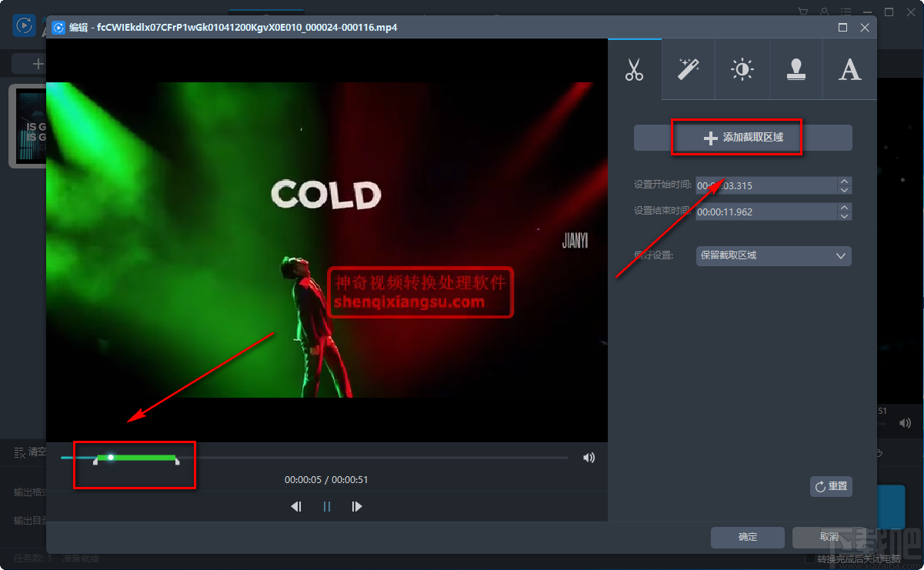Viewport: 924px width, 570px height.
Task: Mute the editor preview volume icon
Action: point(589,458)
